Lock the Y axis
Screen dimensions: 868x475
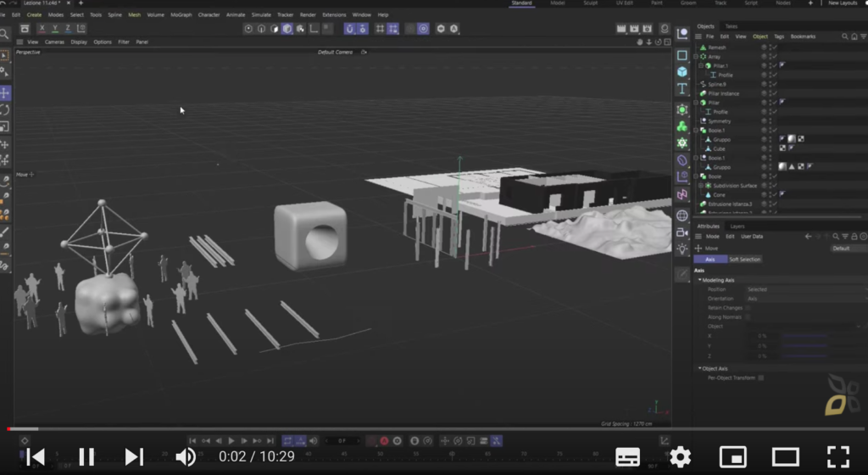click(x=55, y=28)
